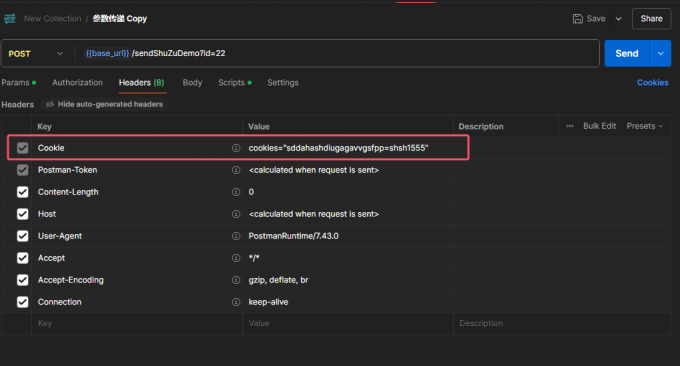Image resolution: width=680 pixels, height=366 pixels.
Task: Click the info icon in Connection row
Action: (x=236, y=302)
